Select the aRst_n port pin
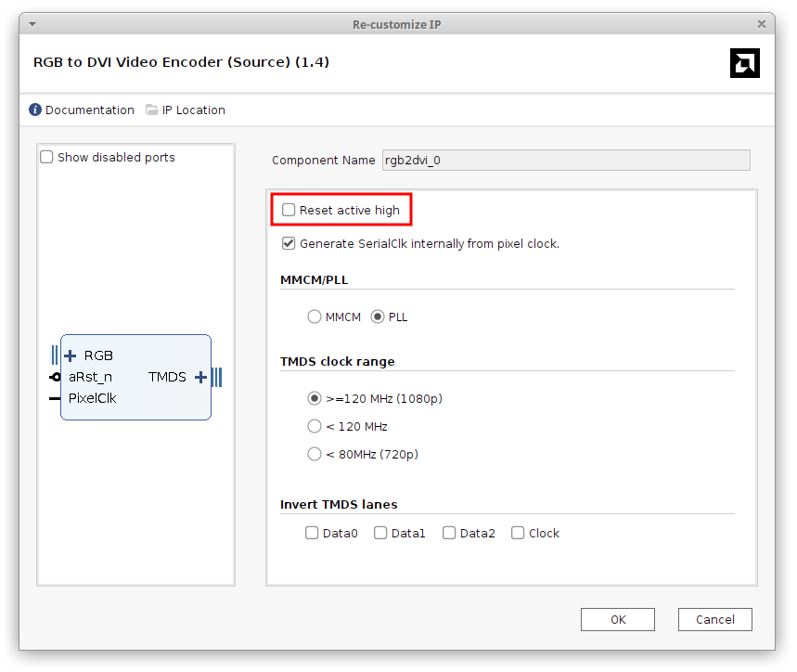 point(55,377)
